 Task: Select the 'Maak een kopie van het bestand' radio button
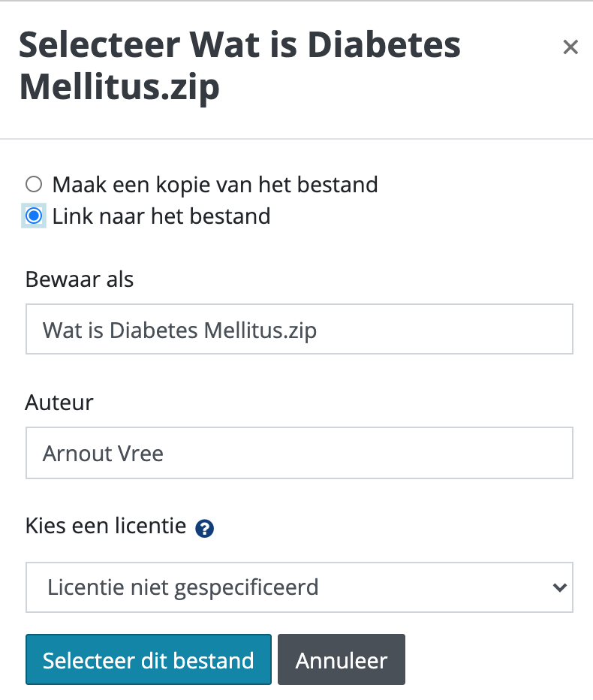[x=34, y=184]
